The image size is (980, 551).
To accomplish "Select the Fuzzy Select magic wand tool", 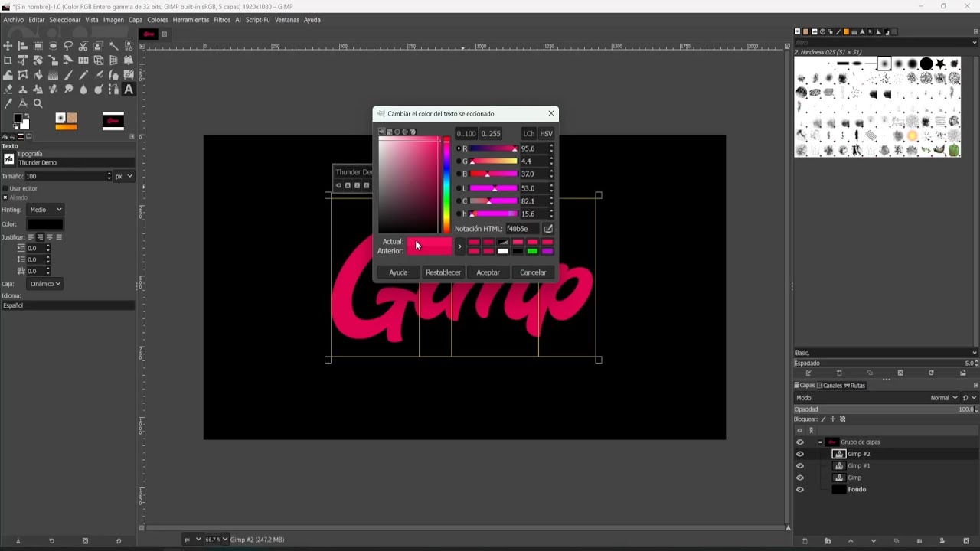I will (113, 46).
